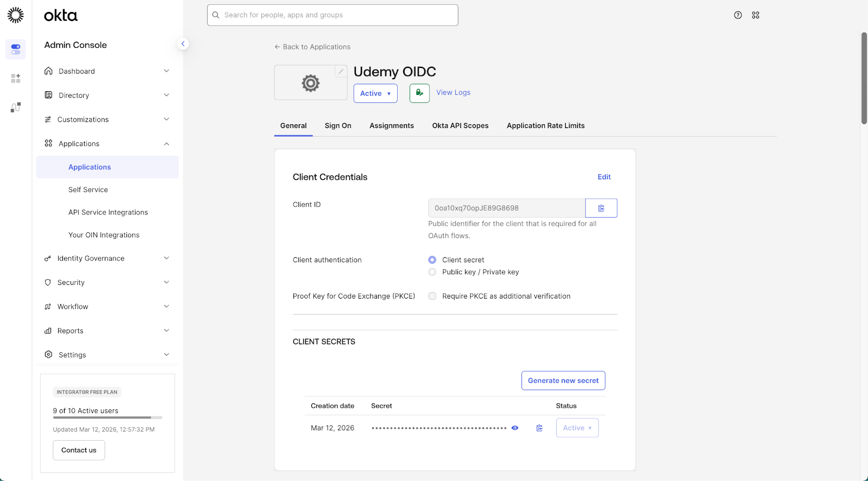Image resolution: width=868 pixels, height=481 pixels.
Task: Open the Admin Console toggle icon in rail
Action: [16, 49]
